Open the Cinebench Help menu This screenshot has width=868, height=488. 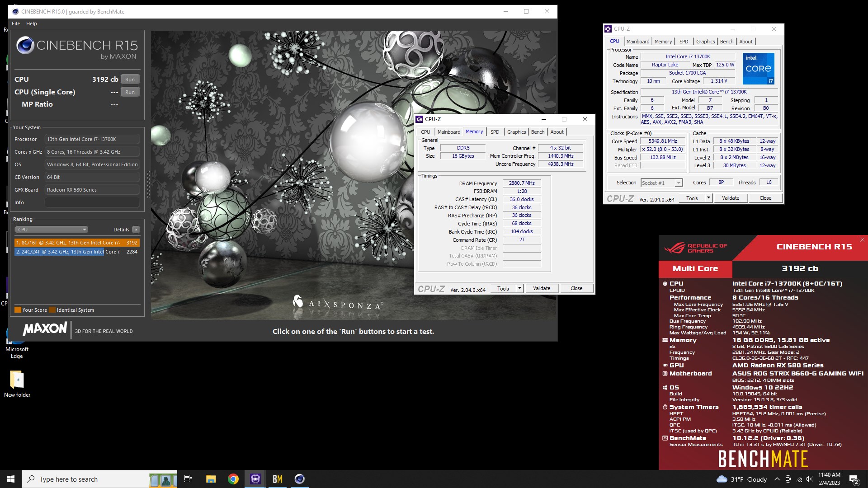(x=32, y=23)
